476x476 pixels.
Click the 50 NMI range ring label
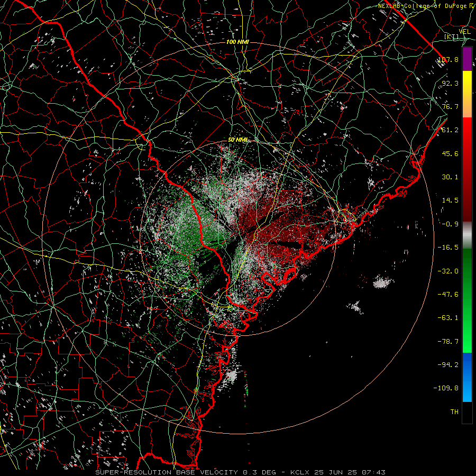click(237, 140)
